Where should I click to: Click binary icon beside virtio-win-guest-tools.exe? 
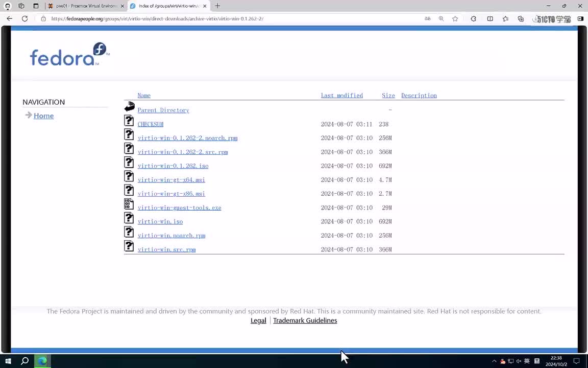(x=129, y=204)
